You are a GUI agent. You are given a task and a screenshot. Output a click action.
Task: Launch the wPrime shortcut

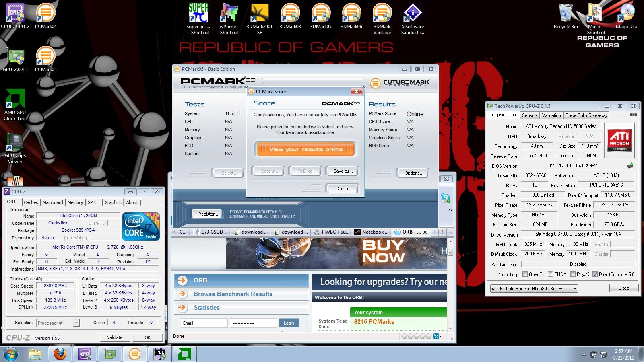[x=229, y=19]
